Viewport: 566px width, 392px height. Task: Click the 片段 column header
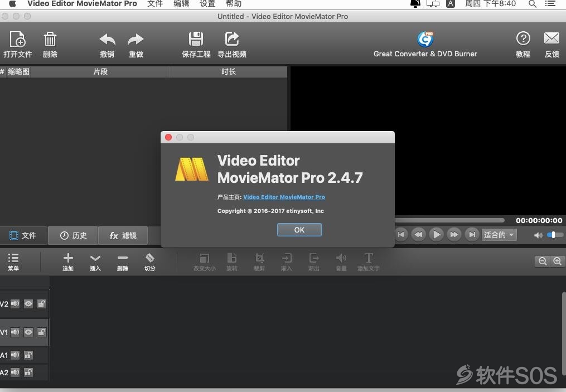(x=100, y=71)
